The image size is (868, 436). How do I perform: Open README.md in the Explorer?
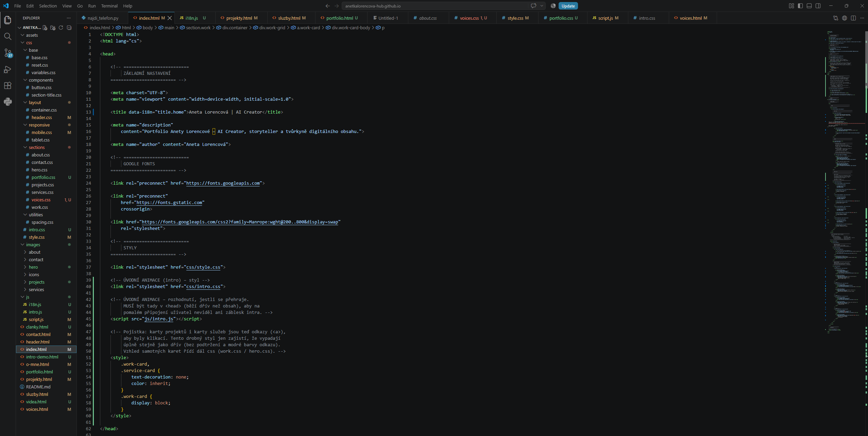click(x=46, y=387)
